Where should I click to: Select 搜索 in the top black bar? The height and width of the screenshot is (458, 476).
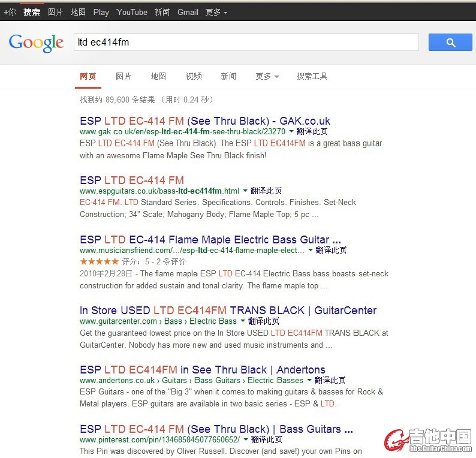pyautogui.click(x=32, y=12)
